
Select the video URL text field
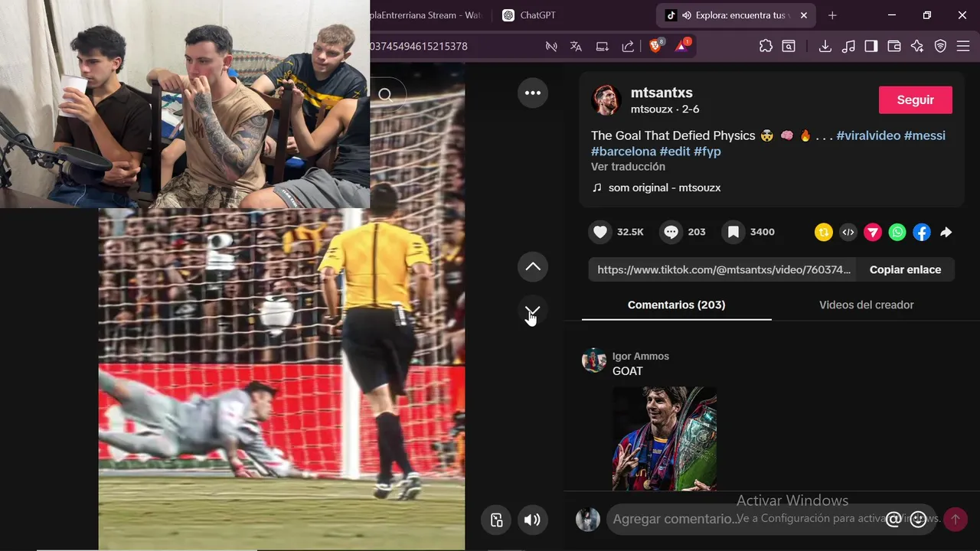tap(723, 269)
